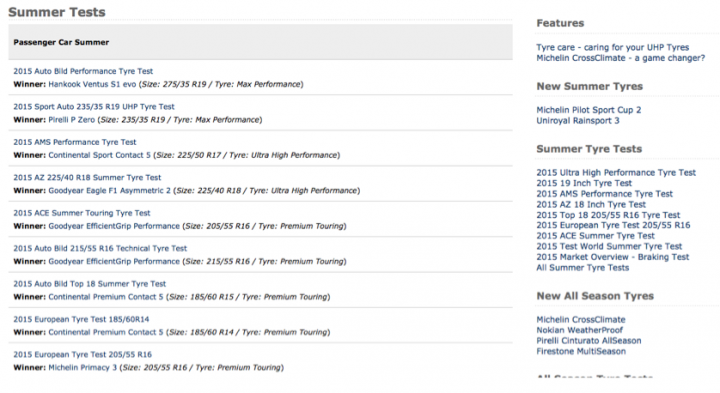Viewport: 720px width, 393px height.
Task: Open 2015 ACE Summer Touring Tyre Test
Action: 82,213
